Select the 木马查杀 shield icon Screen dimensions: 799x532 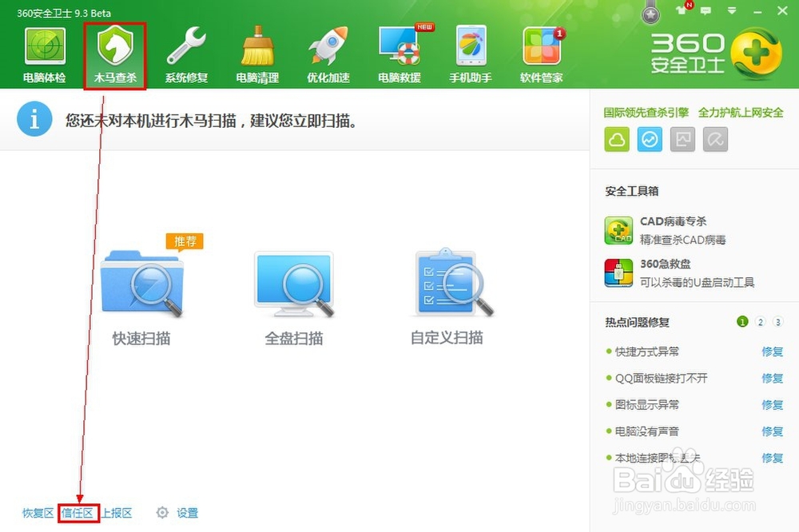pyautogui.click(x=115, y=55)
